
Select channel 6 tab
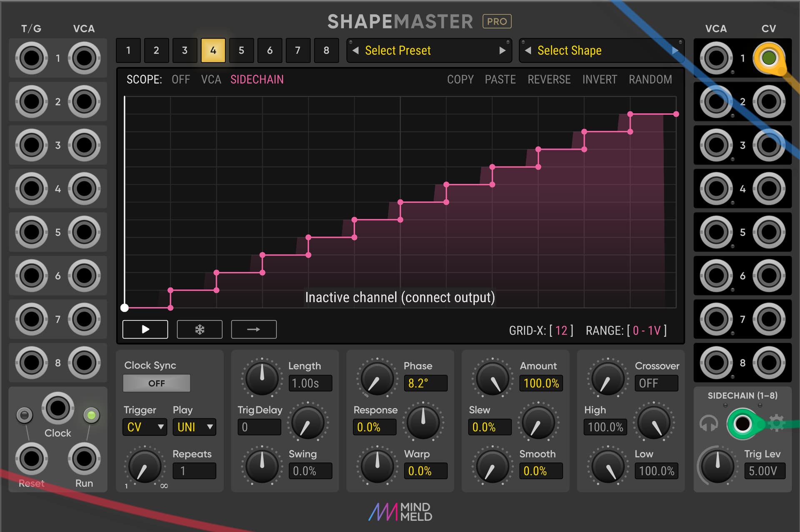(270, 50)
